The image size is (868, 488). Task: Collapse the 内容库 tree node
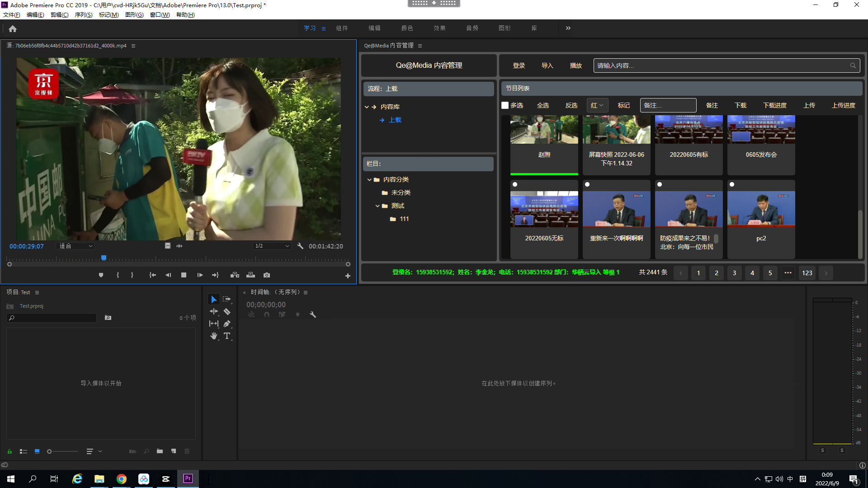pyautogui.click(x=367, y=107)
